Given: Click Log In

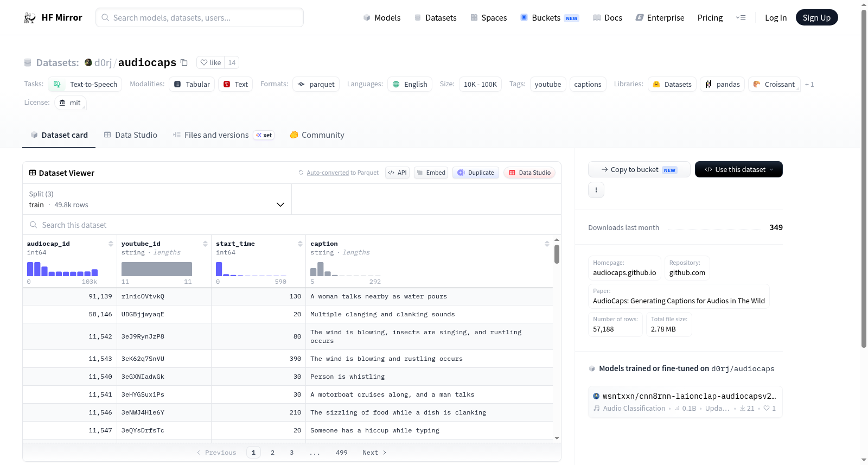Looking at the screenshot, I should point(776,17).
